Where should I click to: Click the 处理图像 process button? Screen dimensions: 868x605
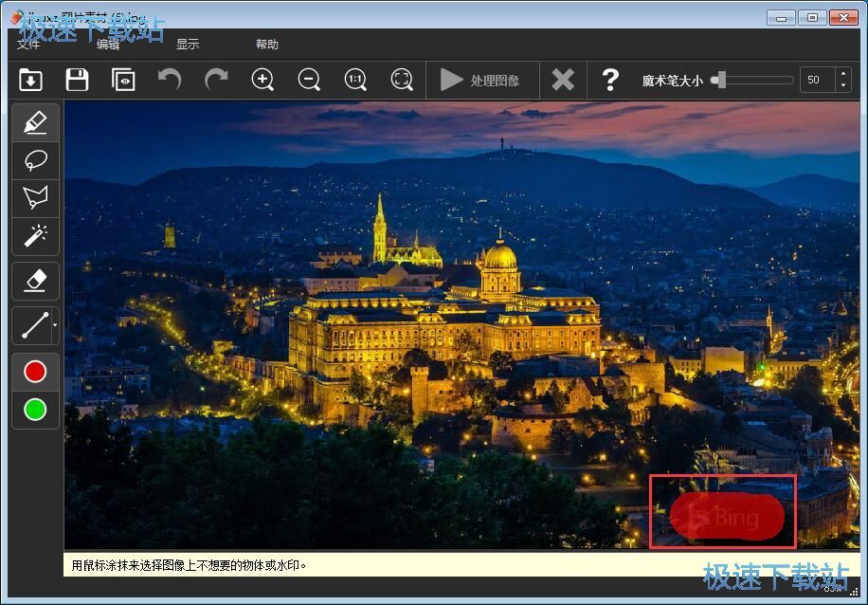(x=480, y=81)
